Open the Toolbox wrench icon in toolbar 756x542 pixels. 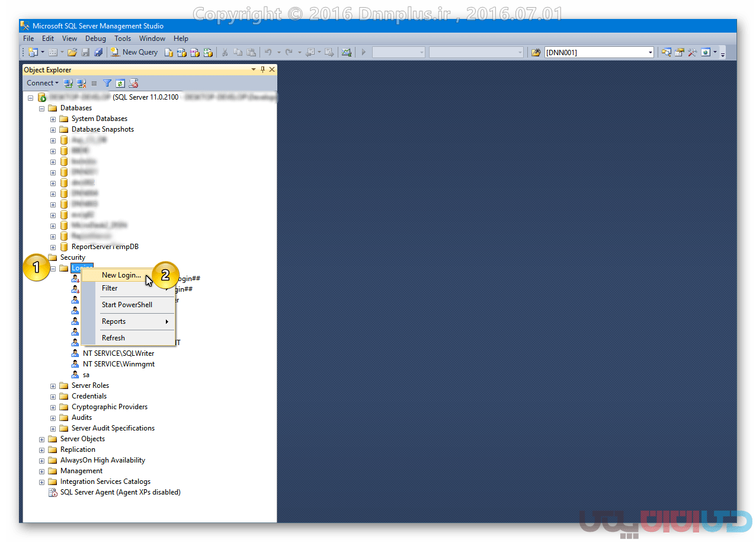click(692, 52)
